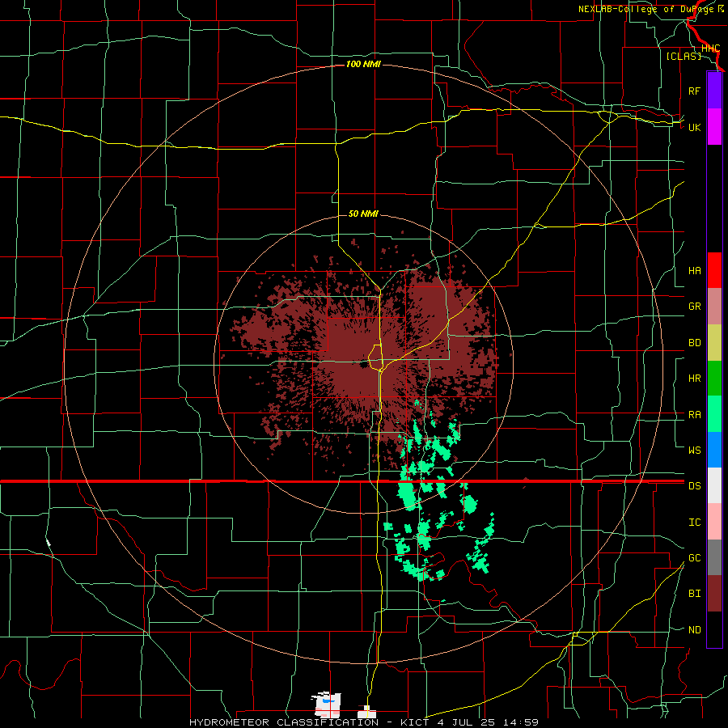Click the "IC" legend label
The width and height of the screenshot is (728, 728).
pyautogui.click(x=694, y=523)
